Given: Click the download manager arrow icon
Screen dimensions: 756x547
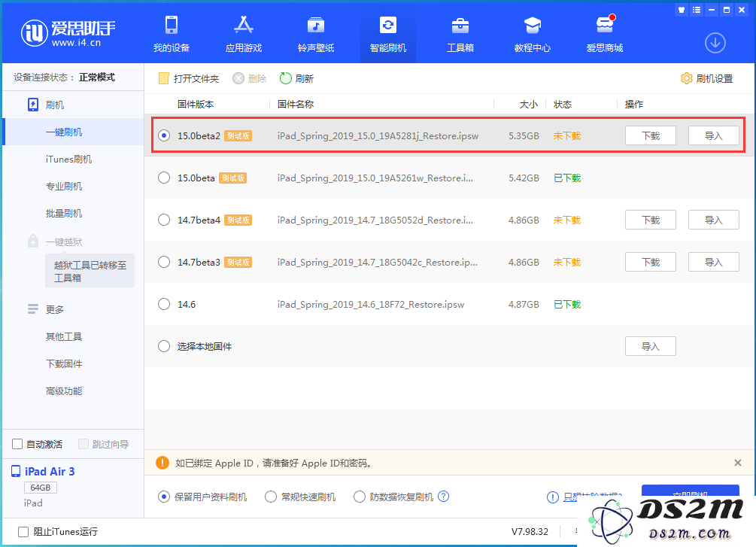Looking at the screenshot, I should point(715,44).
